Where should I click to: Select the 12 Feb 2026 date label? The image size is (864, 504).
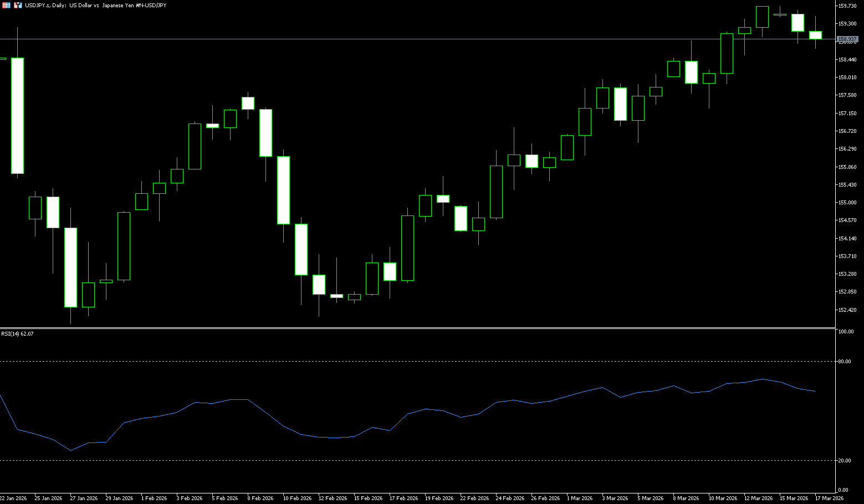(x=333, y=498)
